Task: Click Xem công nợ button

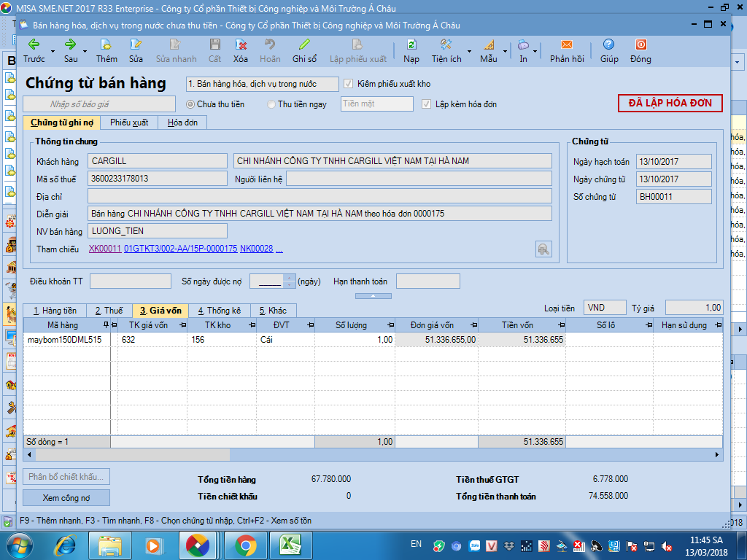Action: [x=66, y=497]
